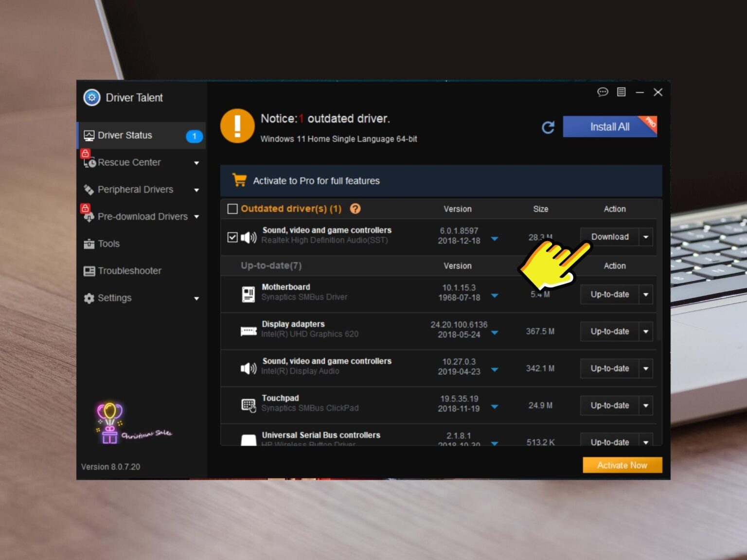This screenshot has height=560, width=747.
Task: Go to Tools in the sidebar
Action: point(142,244)
